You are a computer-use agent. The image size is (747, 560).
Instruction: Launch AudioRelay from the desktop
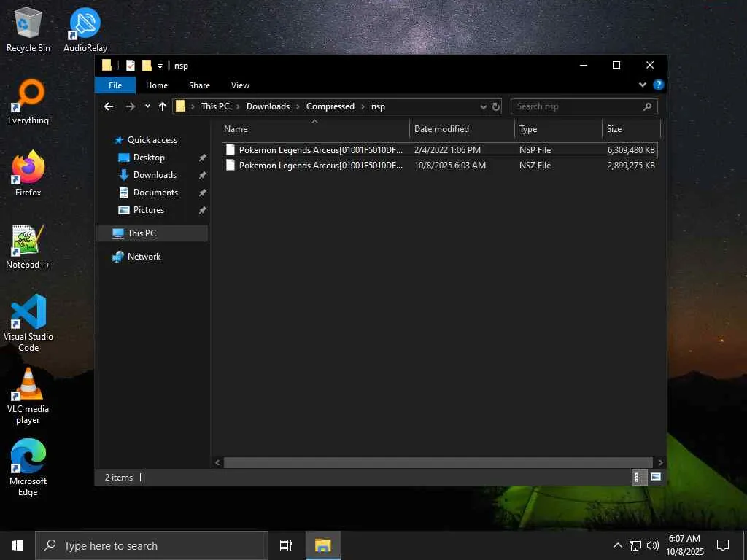tap(85, 29)
